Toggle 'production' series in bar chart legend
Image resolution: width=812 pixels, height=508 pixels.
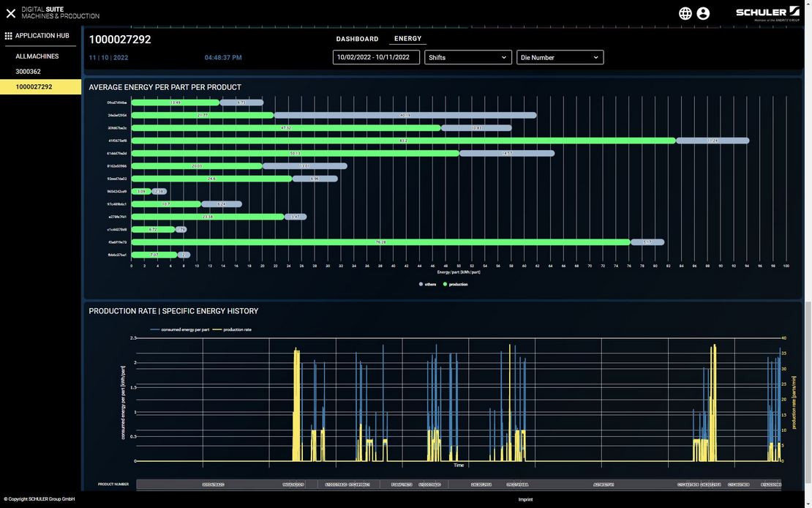tap(455, 284)
